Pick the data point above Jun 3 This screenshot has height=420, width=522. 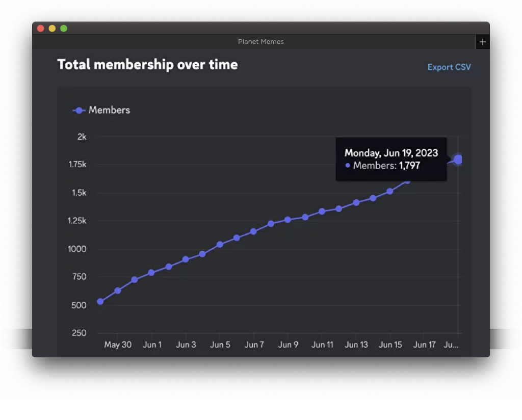pos(186,259)
